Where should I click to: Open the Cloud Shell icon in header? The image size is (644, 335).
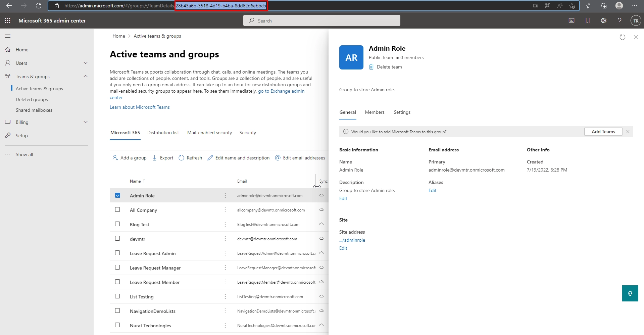point(572,20)
